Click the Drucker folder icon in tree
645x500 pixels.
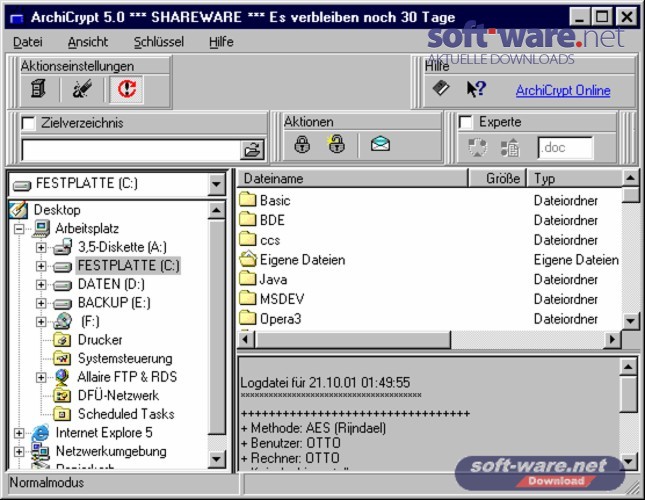pyautogui.click(x=62, y=340)
